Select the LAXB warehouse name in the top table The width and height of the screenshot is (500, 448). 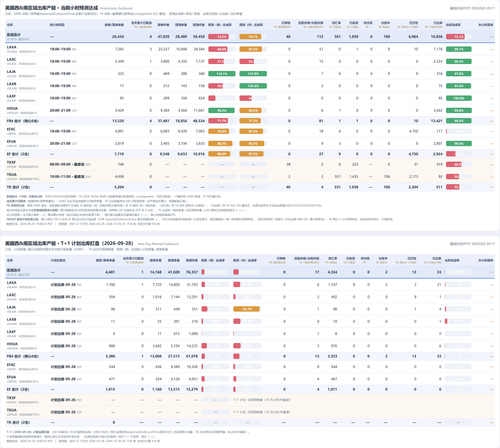click(x=11, y=84)
